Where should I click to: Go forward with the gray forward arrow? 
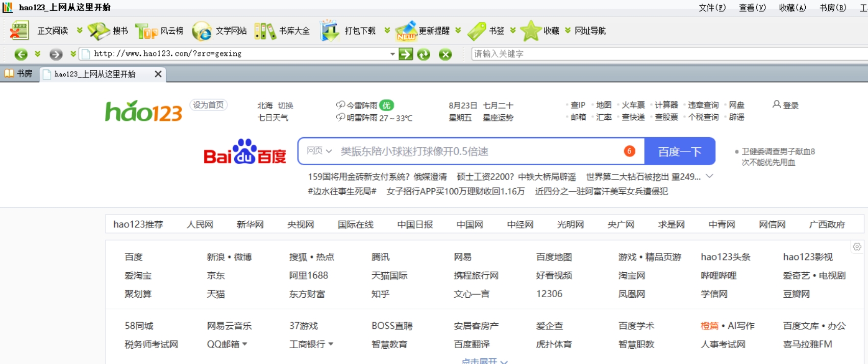tap(56, 54)
